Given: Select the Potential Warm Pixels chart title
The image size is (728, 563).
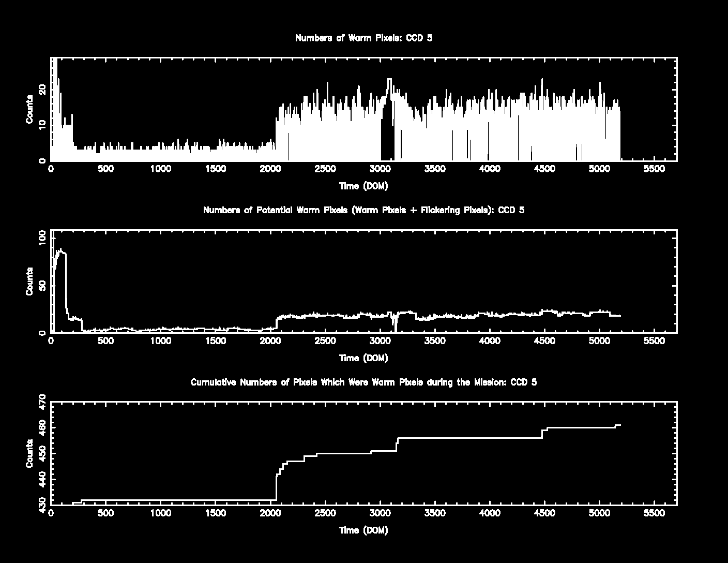Looking at the screenshot, I should pos(363,210).
